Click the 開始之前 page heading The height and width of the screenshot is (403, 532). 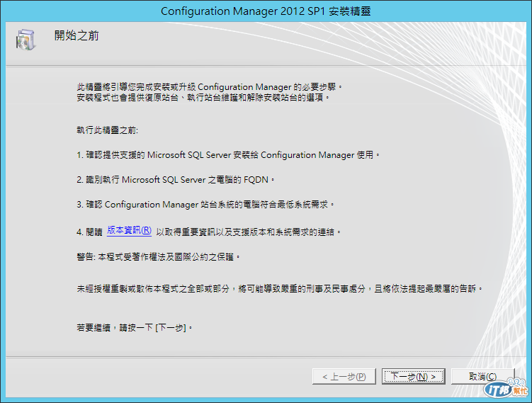(77, 35)
